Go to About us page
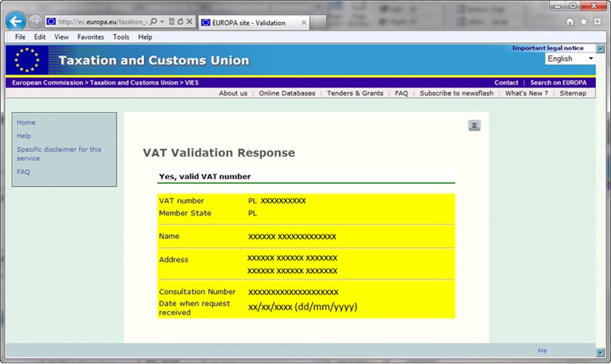Screen dimensions: 611x364 pos(233,93)
